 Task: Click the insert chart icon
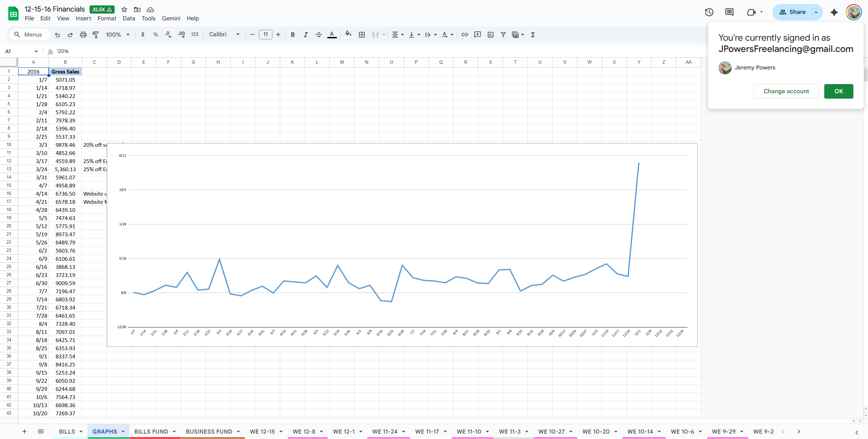click(x=490, y=35)
